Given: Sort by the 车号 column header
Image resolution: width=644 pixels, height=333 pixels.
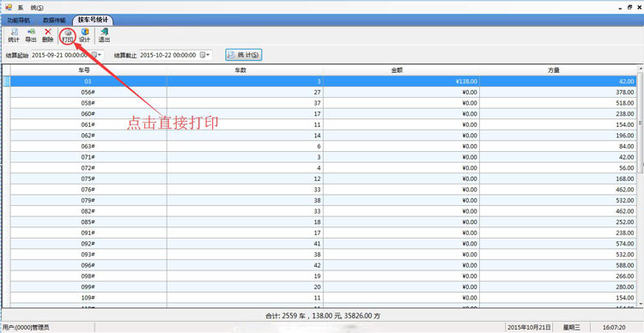Looking at the screenshot, I should (88, 70).
